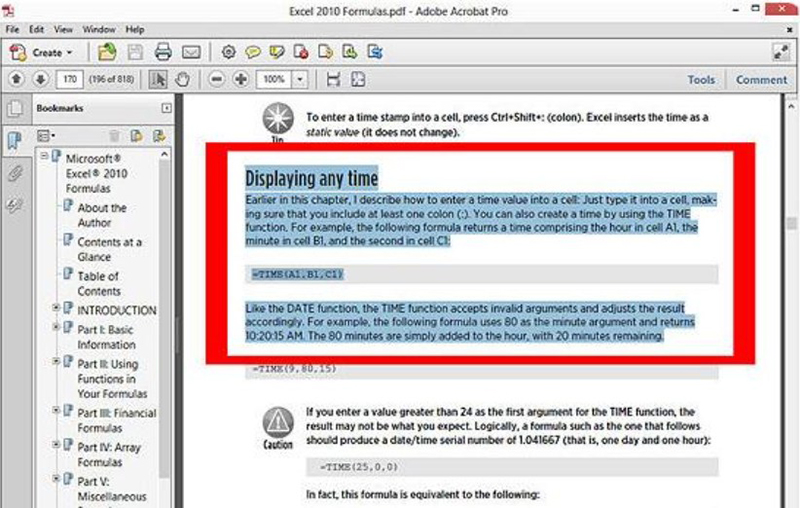Image resolution: width=800 pixels, height=508 pixels.
Task: Open the Window menu
Action: 98,29
